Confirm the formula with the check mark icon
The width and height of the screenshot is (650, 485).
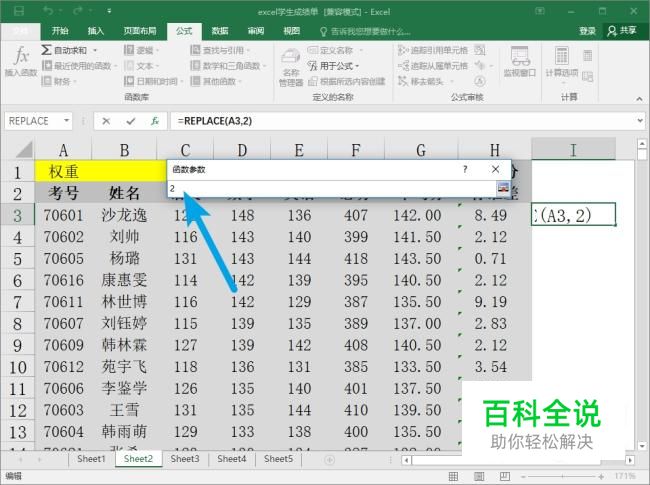pos(131,121)
